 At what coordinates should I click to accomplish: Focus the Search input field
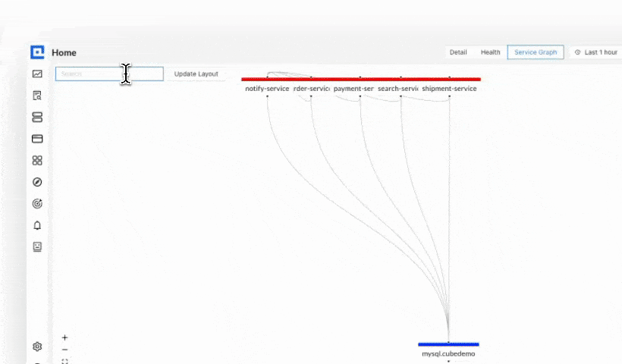tap(109, 74)
